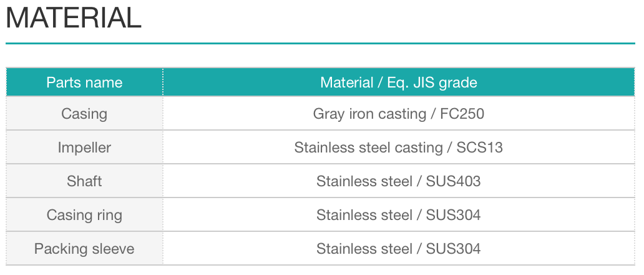Select the SCS13 grade code

point(479,147)
